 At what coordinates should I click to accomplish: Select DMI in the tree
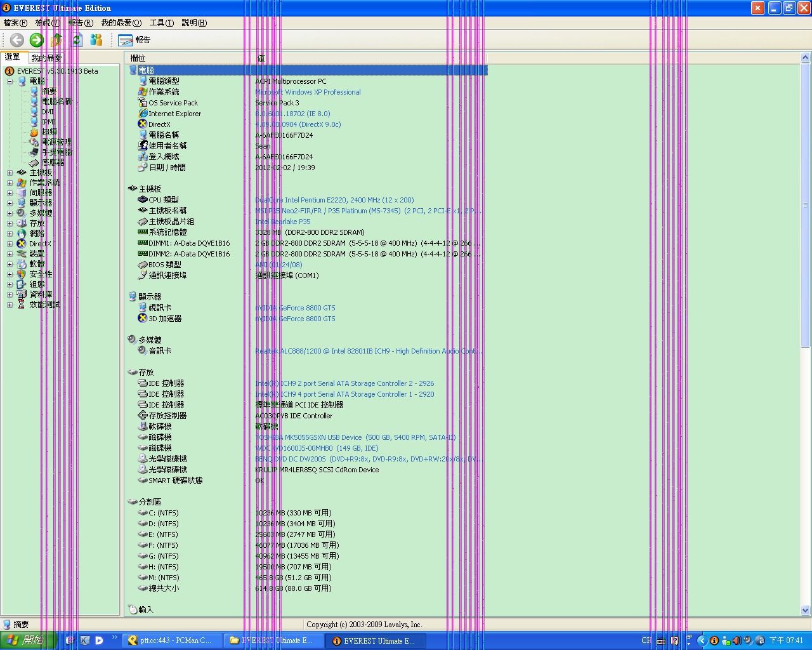pos(48,112)
